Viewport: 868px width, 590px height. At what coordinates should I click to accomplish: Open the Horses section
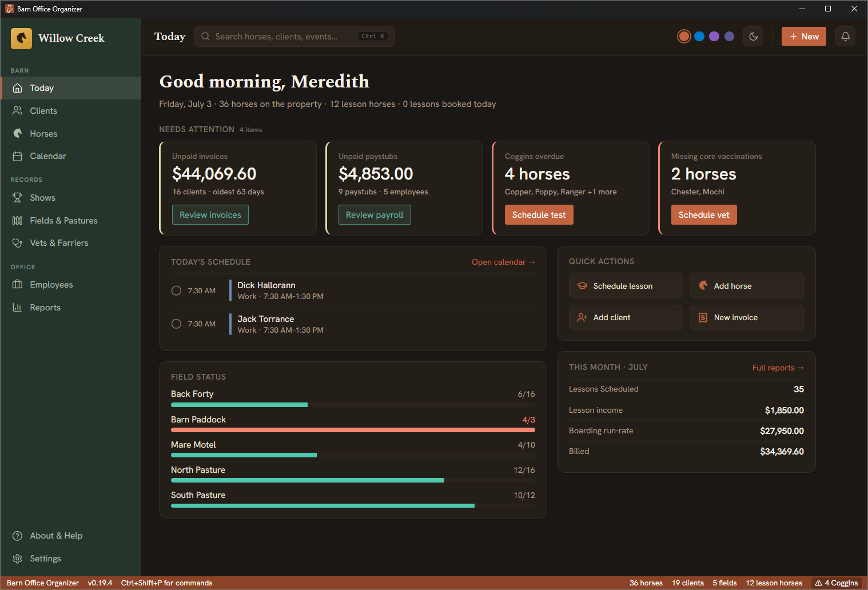tap(71, 133)
